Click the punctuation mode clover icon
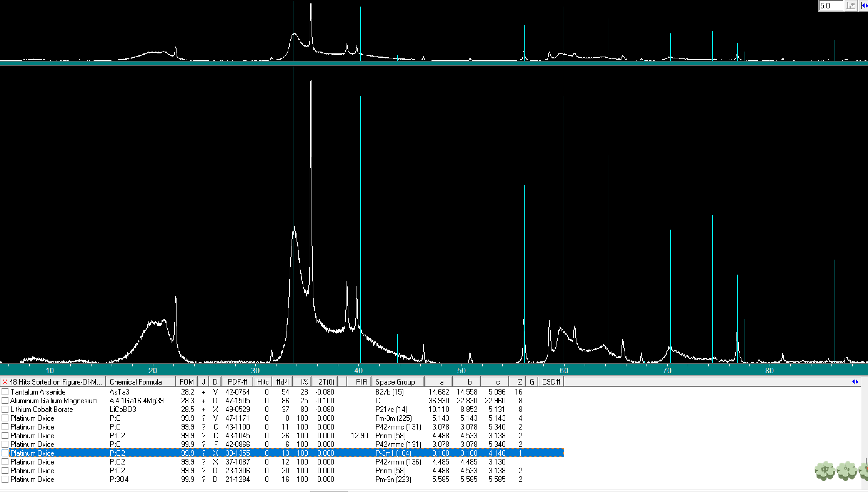This screenshot has width=868, height=492. (x=847, y=470)
